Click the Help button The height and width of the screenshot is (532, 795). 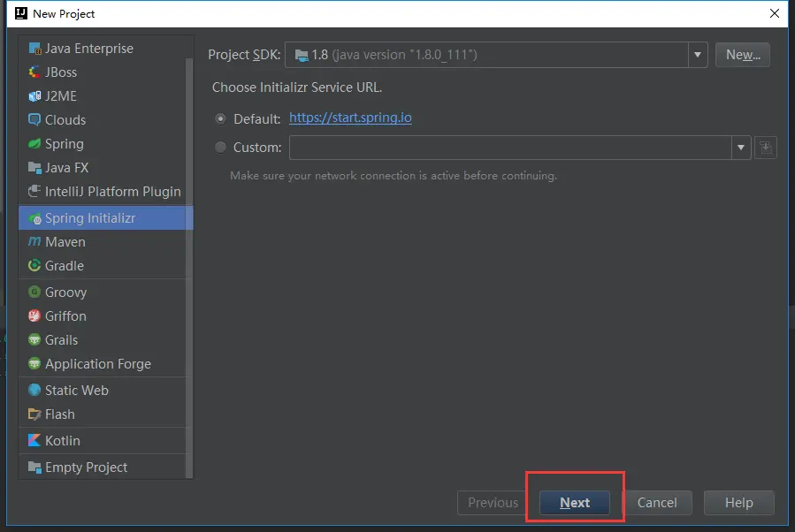(x=738, y=503)
